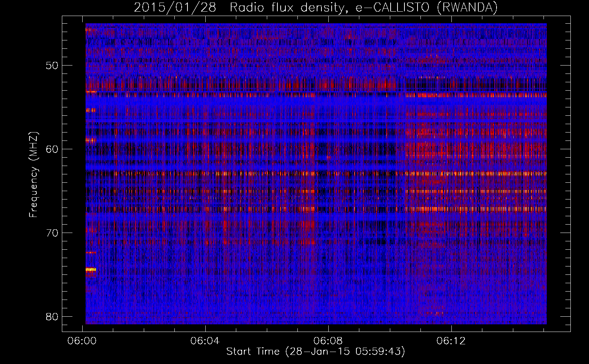Viewport: 589px width, 364px height.
Task: Click the 70 frequency tick label
Action: tap(52, 233)
